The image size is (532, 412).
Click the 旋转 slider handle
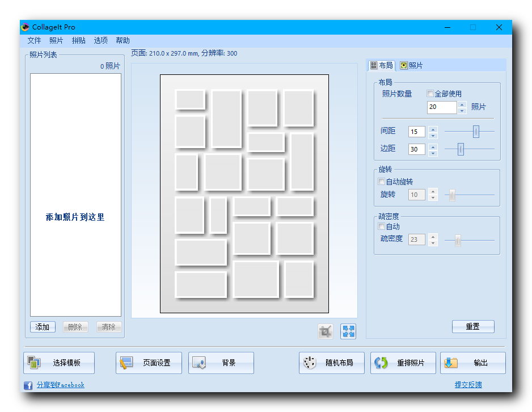452,195
